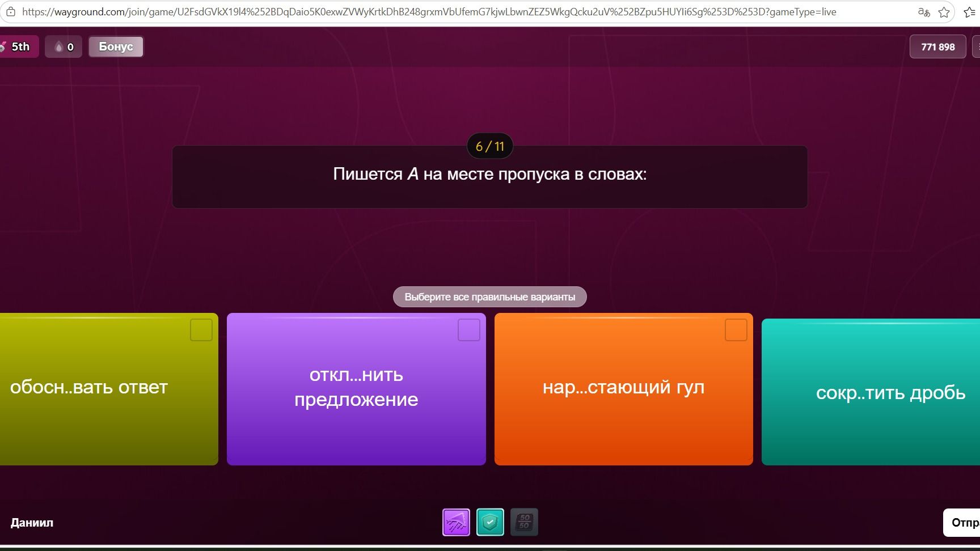This screenshot has width=980, height=551.
Task: Click the streak flame counter
Action: coord(64,46)
